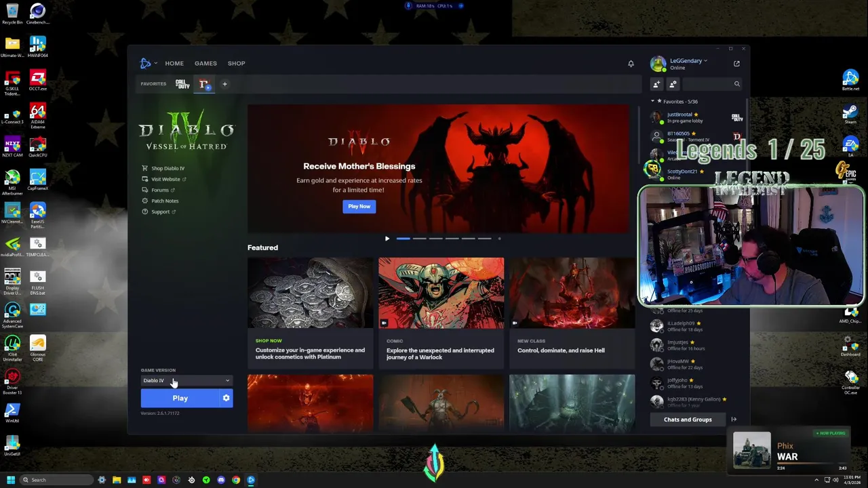Screen dimensions: 868x488
Task: Launch Cinebench desktop shortcut
Action: [37, 14]
